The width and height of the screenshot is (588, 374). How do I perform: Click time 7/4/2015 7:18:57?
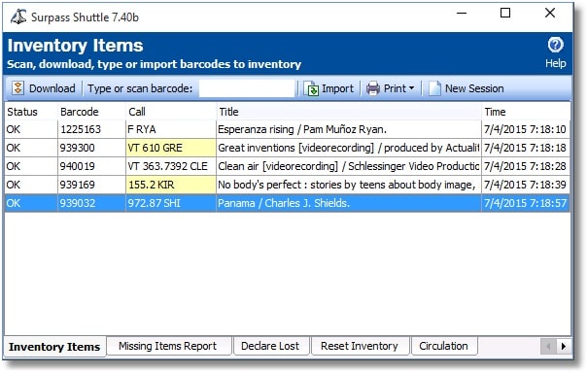[x=526, y=203]
